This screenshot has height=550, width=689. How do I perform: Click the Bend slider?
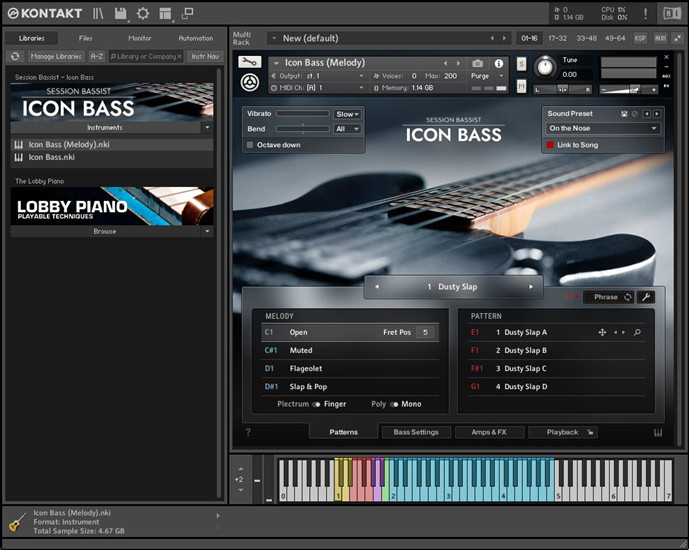point(302,129)
